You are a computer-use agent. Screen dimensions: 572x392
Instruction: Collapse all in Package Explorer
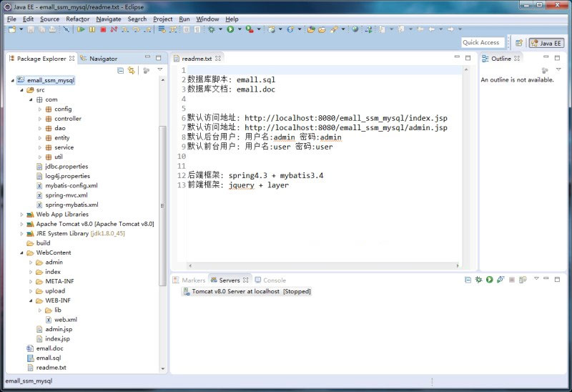click(121, 70)
